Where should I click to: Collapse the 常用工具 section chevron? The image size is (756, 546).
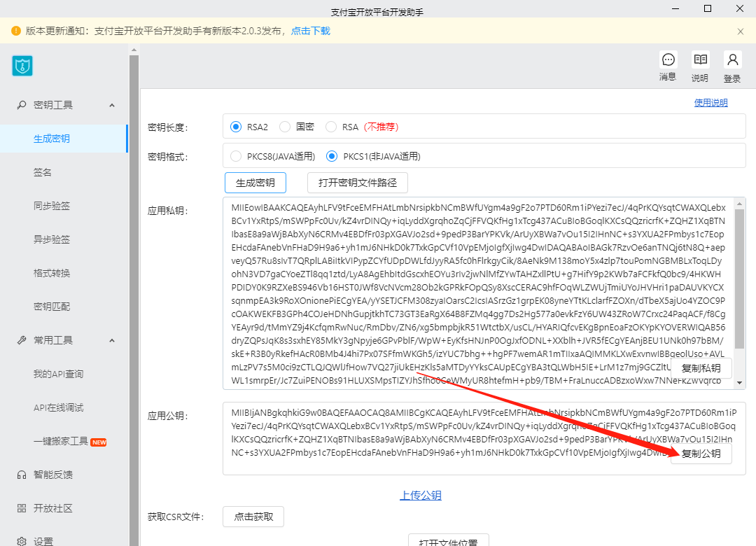(x=112, y=340)
